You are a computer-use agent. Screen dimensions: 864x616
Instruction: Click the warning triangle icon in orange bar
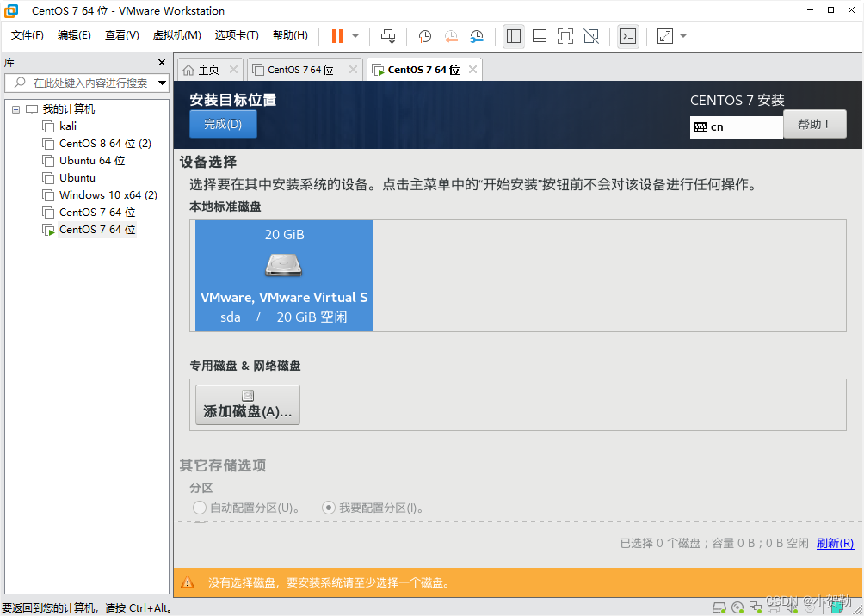(188, 582)
